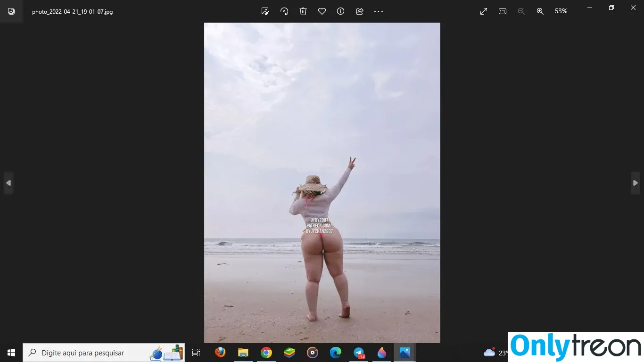Go to the previous photo arrow
Image resolution: width=644 pixels, height=362 pixels.
tap(8, 183)
